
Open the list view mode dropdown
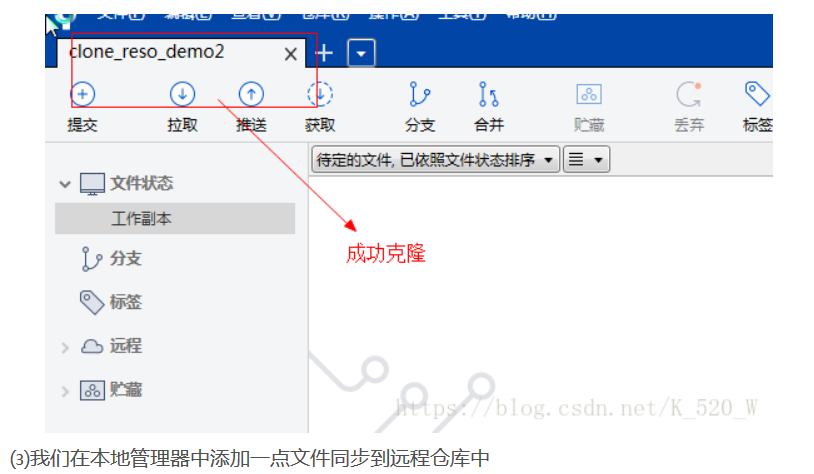(586, 159)
